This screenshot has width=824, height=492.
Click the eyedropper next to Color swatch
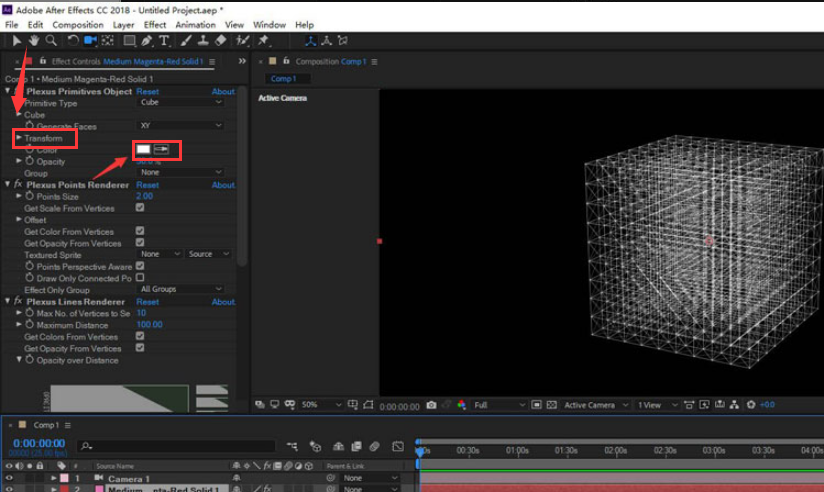162,149
